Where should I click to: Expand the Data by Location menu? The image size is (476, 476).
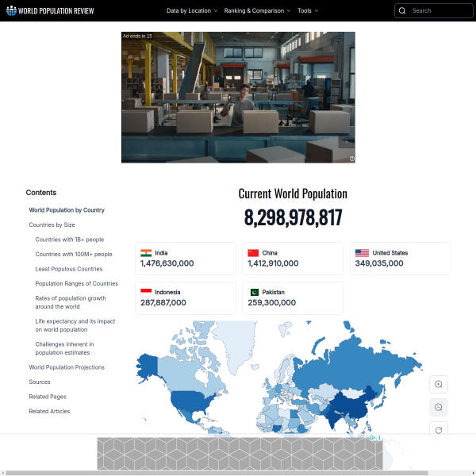192,10
